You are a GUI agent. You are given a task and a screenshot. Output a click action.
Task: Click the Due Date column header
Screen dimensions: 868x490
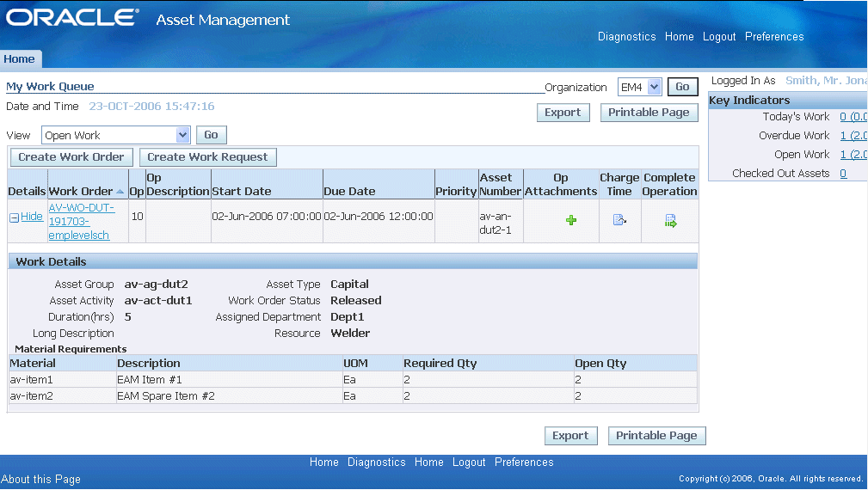click(349, 192)
